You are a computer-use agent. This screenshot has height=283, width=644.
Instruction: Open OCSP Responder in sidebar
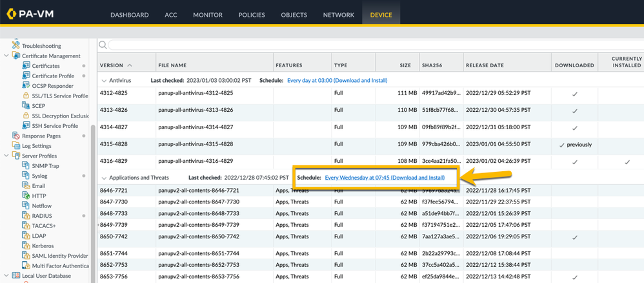52,86
